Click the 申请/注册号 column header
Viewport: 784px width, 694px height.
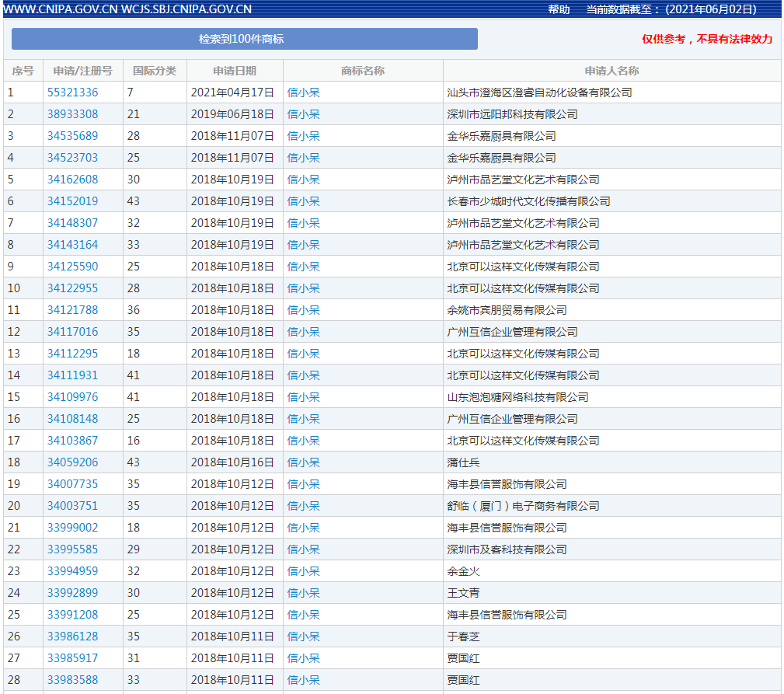tap(83, 71)
